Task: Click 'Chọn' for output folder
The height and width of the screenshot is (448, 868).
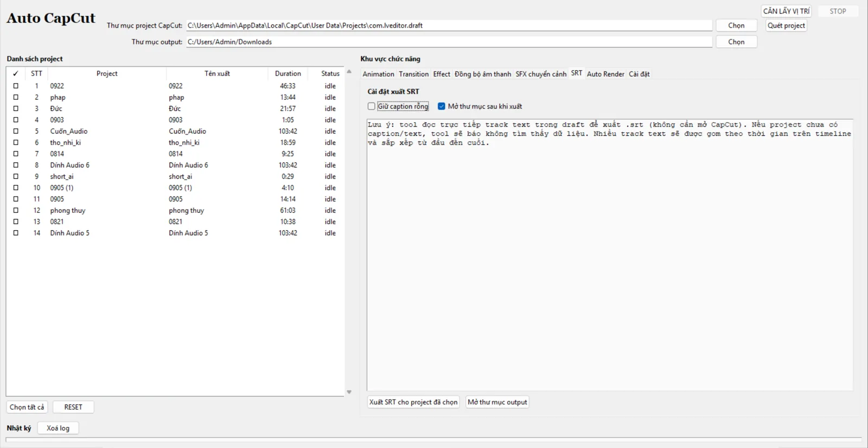Action: point(736,42)
